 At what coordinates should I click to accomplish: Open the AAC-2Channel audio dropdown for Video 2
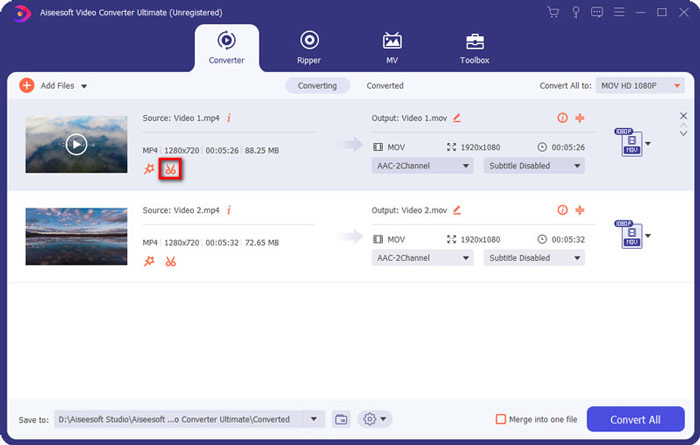pos(422,258)
